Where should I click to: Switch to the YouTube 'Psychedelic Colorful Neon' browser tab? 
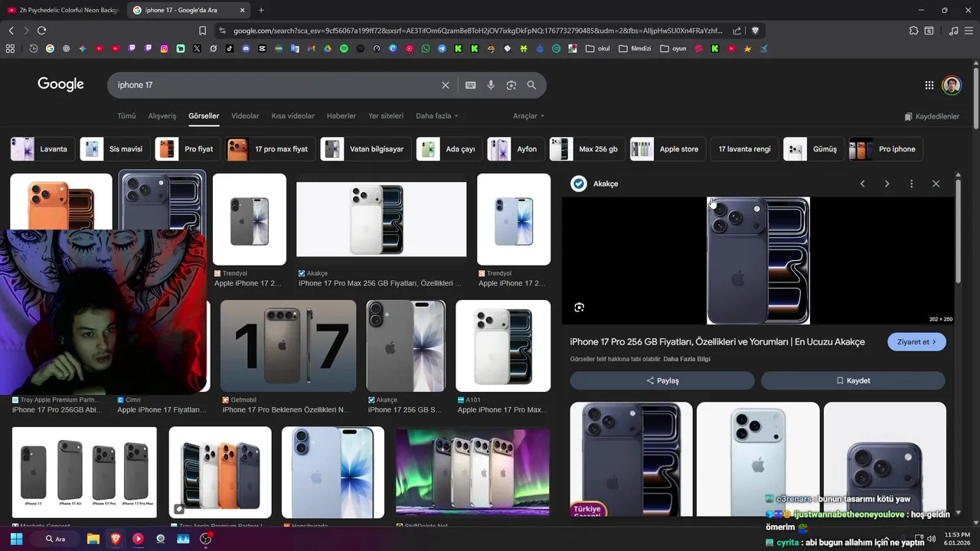pyautogui.click(x=63, y=10)
